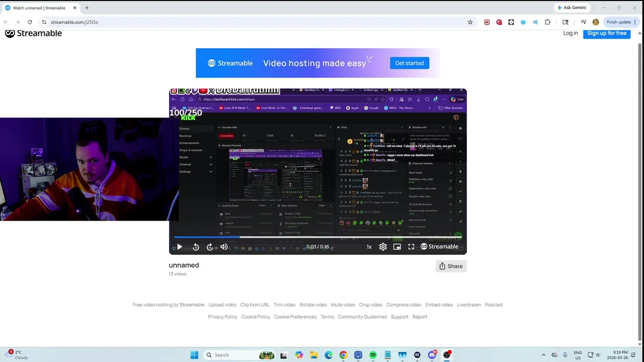Open the Report link
Image resolution: width=644 pixels, height=362 pixels.
tap(420, 317)
